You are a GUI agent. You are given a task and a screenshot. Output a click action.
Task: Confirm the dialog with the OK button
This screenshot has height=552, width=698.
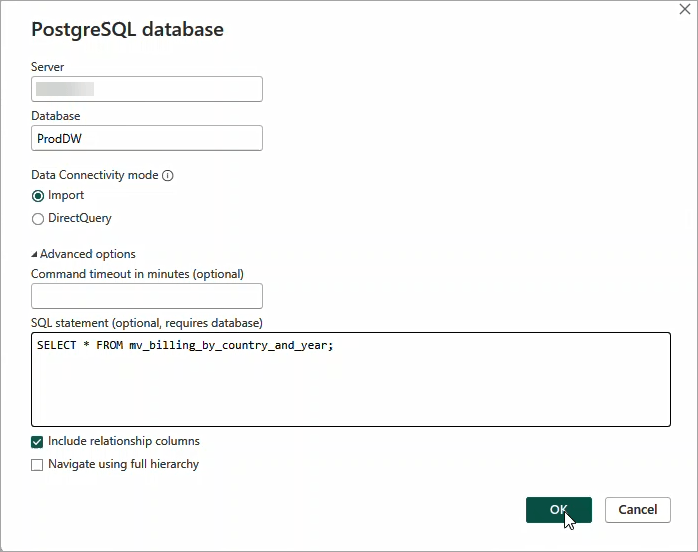pos(559,510)
